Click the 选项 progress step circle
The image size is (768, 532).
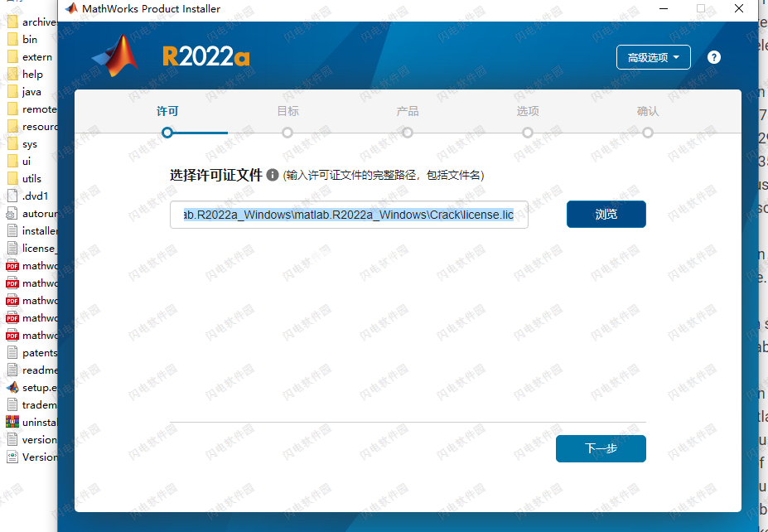[x=528, y=133]
